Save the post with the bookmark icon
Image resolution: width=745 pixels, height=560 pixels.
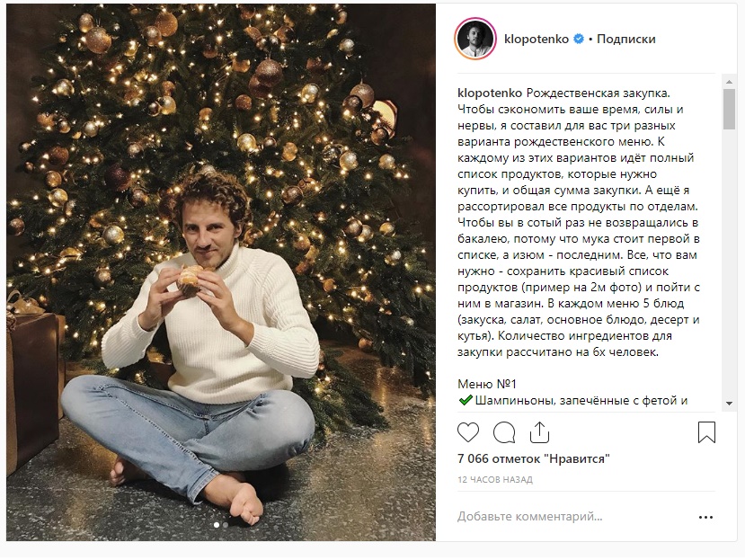[706, 431]
